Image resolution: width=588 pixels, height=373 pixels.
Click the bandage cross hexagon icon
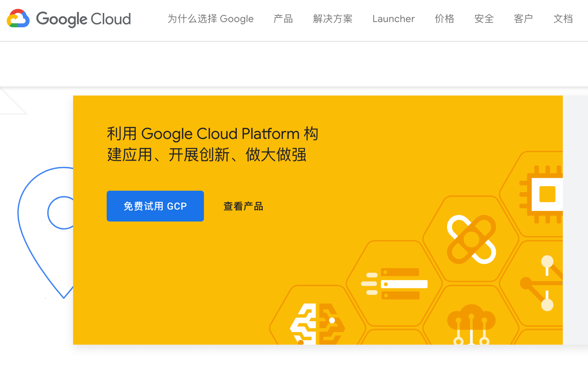pyautogui.click(x=472, y=239)
